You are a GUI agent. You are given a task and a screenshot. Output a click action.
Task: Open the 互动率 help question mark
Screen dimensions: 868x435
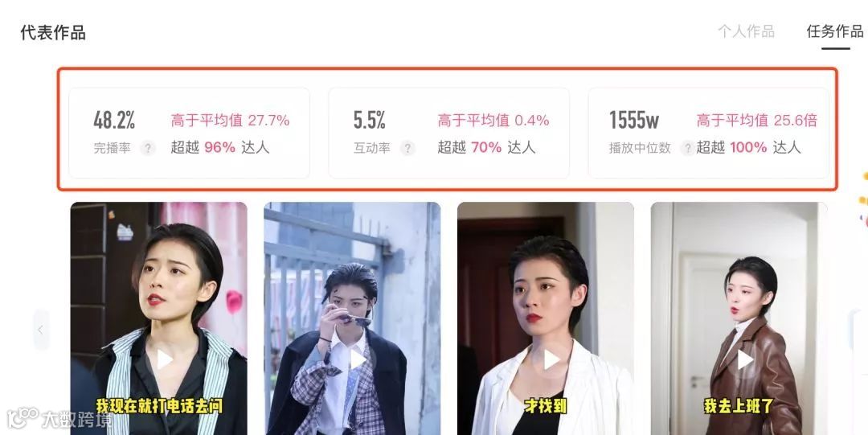pos(407,148)
